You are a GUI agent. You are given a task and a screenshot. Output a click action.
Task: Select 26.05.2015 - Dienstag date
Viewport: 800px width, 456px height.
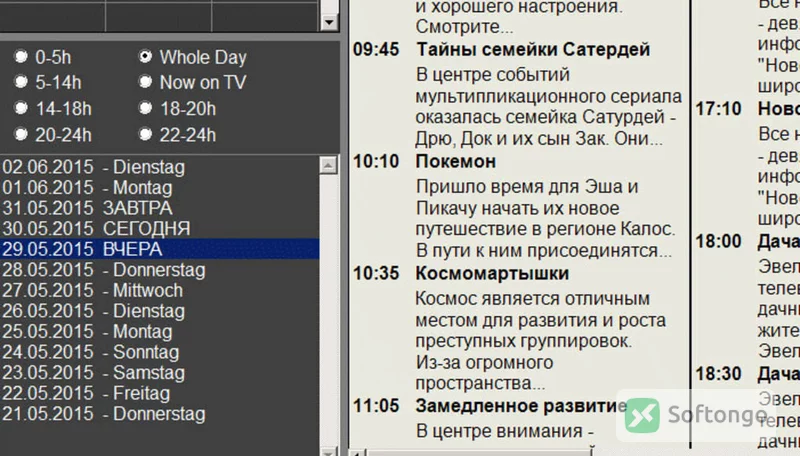point(160,311)
